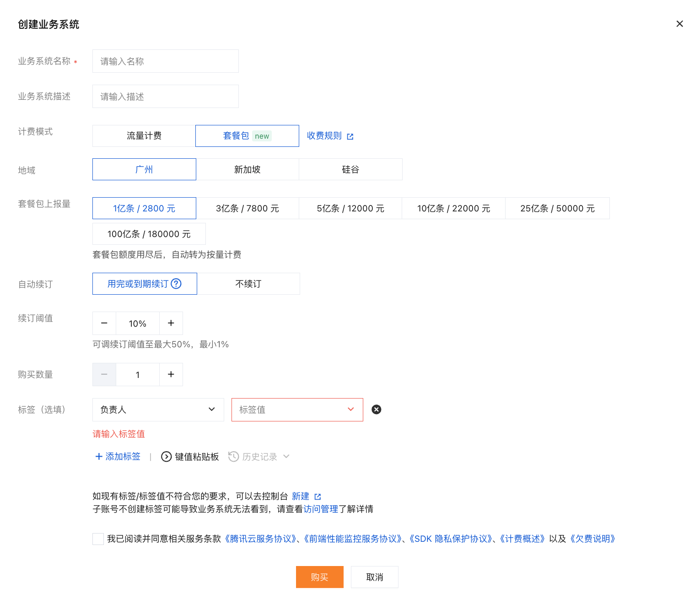Viewport: 700px width, 604px height.
Task: Click the 历史记录 clock icon
Action: pyautogui.click(x=233, y=457)
